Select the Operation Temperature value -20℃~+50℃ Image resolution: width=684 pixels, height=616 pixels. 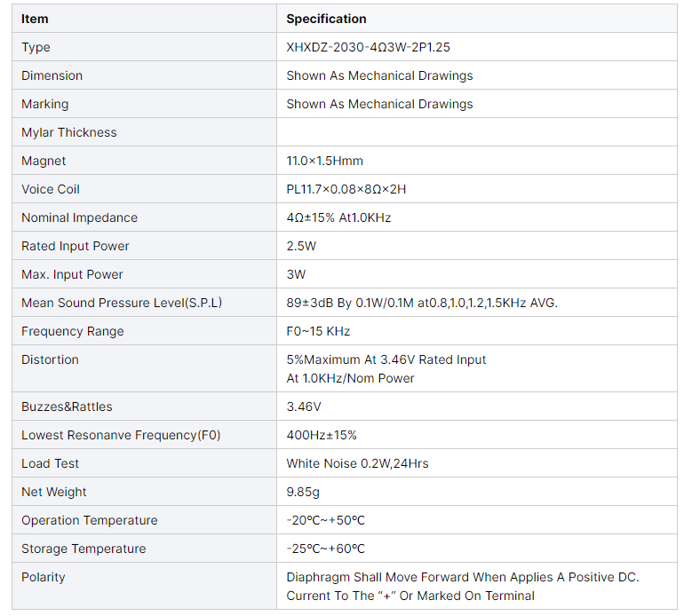(x=325, y=520)
